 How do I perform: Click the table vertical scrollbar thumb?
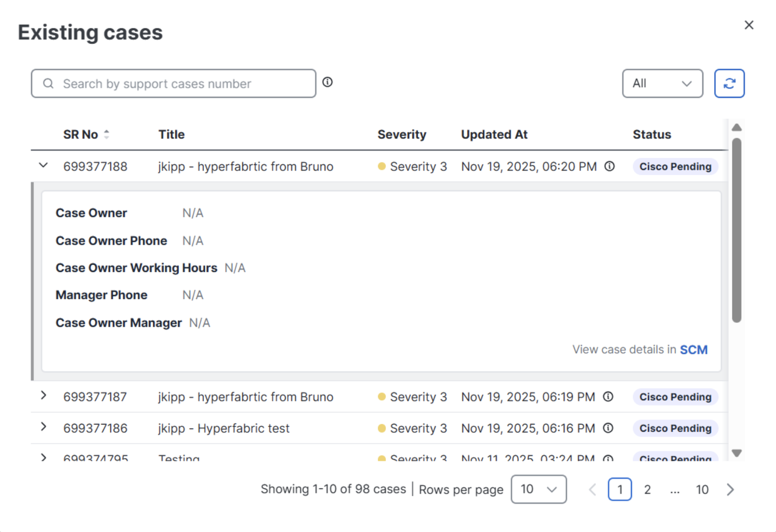pos(737,230)
